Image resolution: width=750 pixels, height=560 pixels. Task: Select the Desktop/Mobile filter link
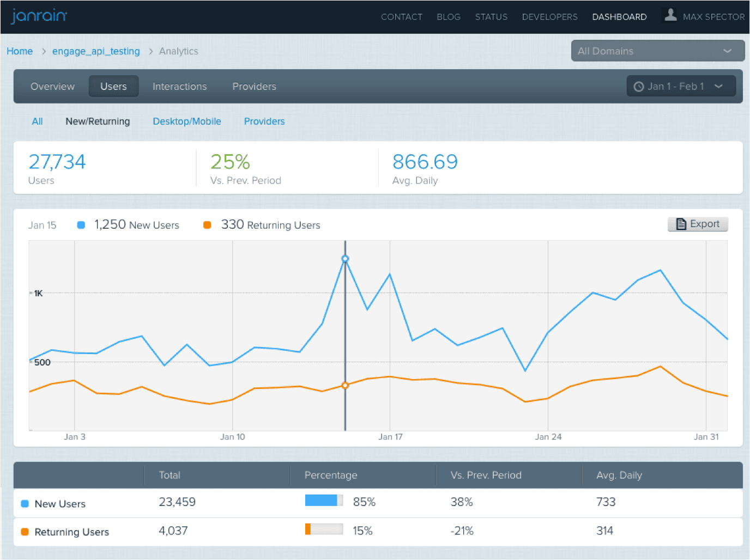point(186,121)
